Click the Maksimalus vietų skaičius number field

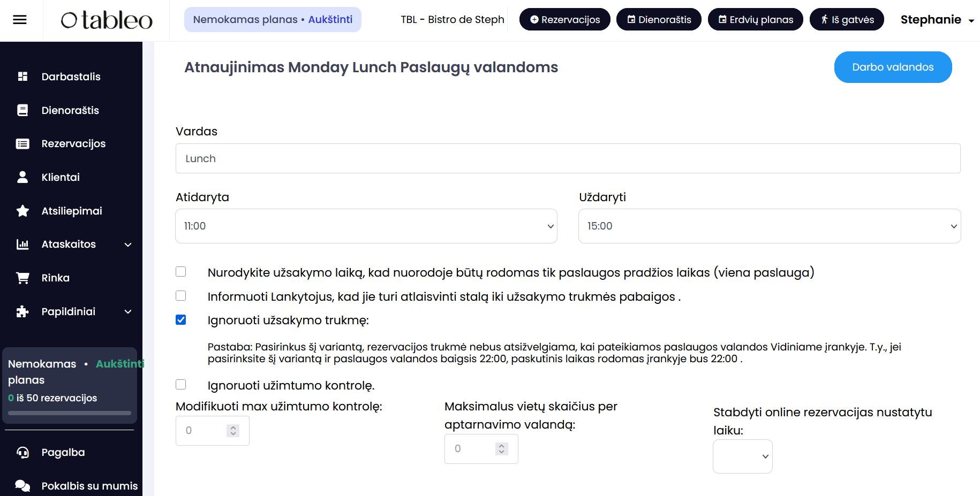click(481, 449)
